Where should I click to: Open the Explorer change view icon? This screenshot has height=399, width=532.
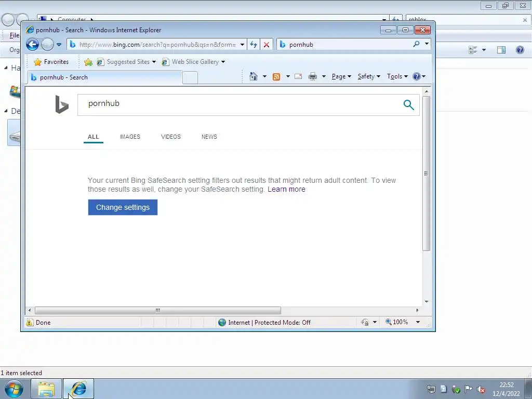(473, 50)
